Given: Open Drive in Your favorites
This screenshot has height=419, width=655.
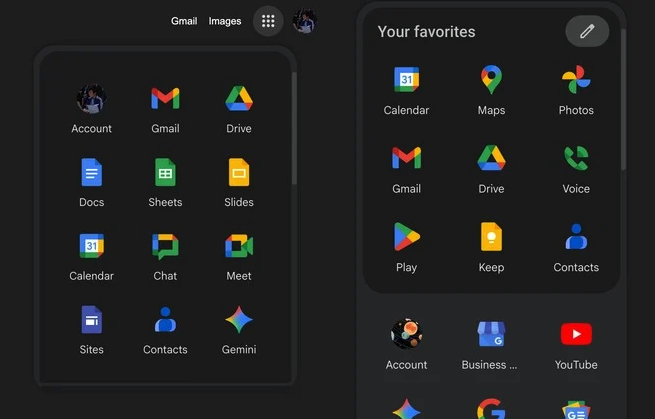Looking at the screenshot, I should pos(491,169).
